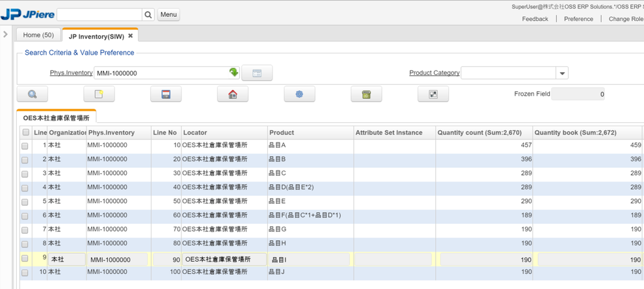Image resolution: width=644 pixels, height=289 pixels.
Task: Check the row checkbox for 品目A
Action: [x=25, y=146]
